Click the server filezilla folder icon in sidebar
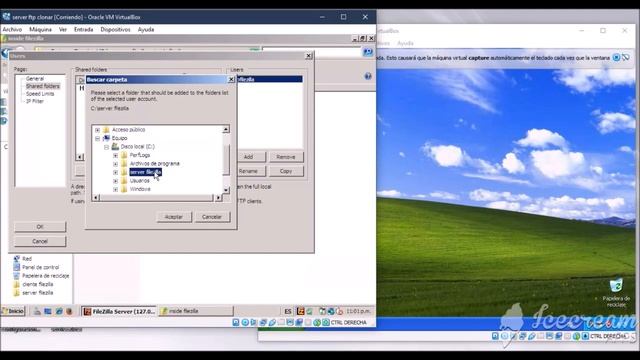Screen dimensions: 640x360 (x=17, y=293)
